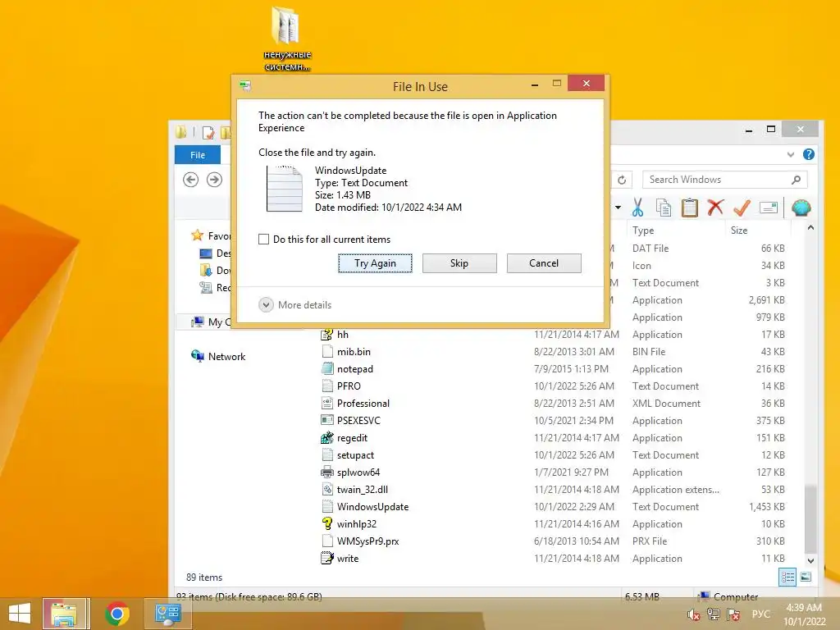
Task: Select the splwow64 file
Action: pos(552,472)
